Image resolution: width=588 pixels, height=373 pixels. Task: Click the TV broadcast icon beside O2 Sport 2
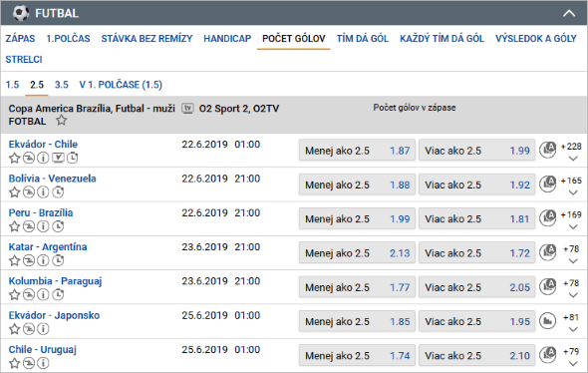[x=188, y=109]
